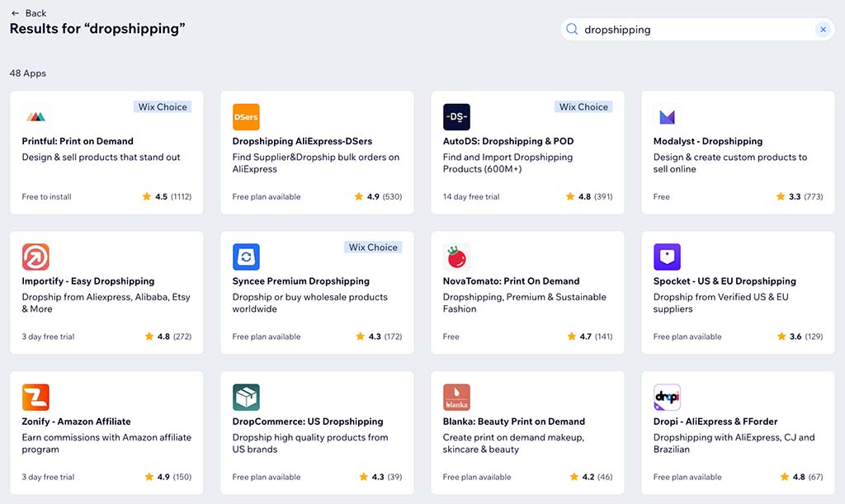This screenshot has height=504, width=845.
Task: Go back using the Back link
Action: click(x=29, y=13)
